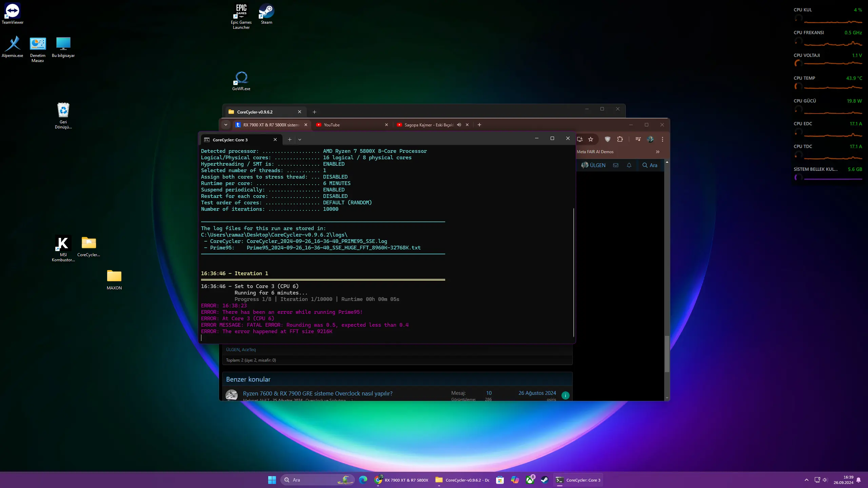Switch to the YouTube tab

click(x=352, y=125)
